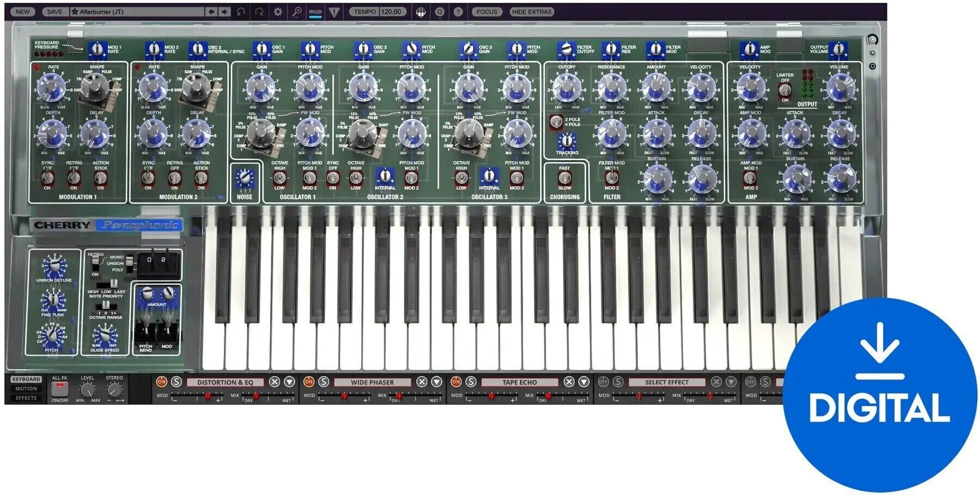Adjust the Distortion & EQ MIX slider
This screenshot has width=980, height=495.
coord(268,396)
